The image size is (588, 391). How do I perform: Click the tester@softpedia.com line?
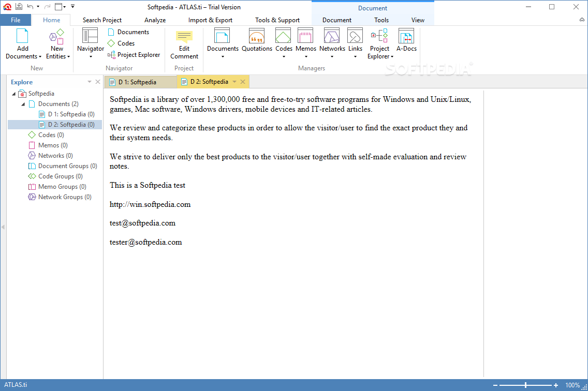coord(145,242)
